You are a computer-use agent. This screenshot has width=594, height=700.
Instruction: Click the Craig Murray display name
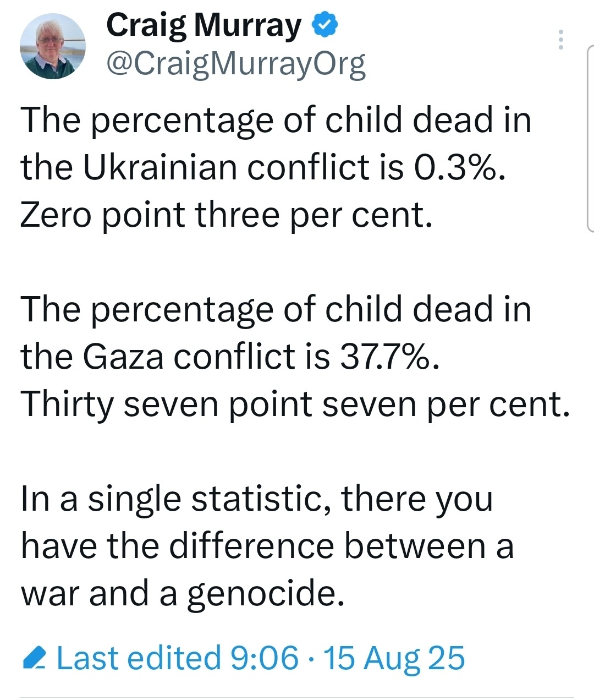(204, 25)
